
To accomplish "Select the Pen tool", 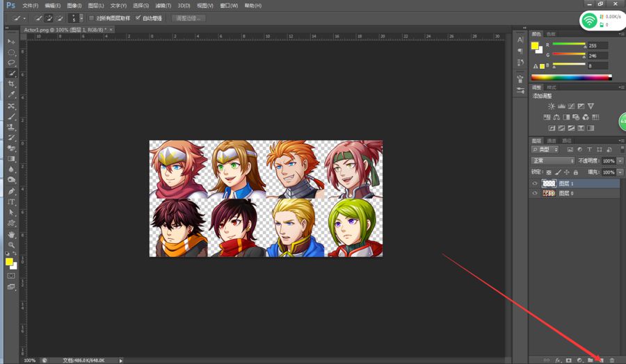I will [11, 191].
